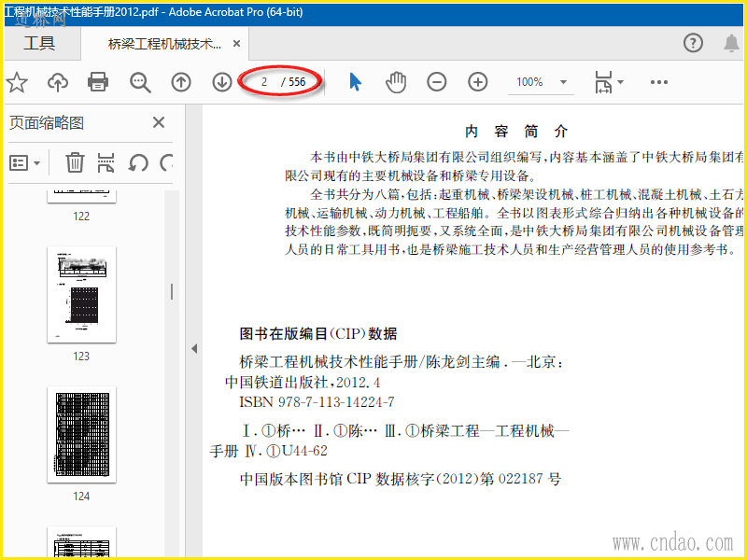Click the fit page scrolling mode icon
Image resolution: width=747 pixels, height=560 pixels.
click(x=603, y=82)
